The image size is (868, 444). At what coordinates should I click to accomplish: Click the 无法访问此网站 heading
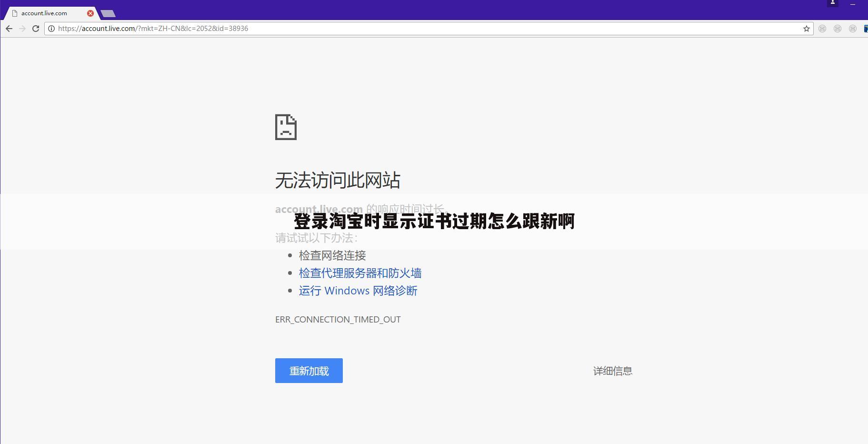point(338,181)
